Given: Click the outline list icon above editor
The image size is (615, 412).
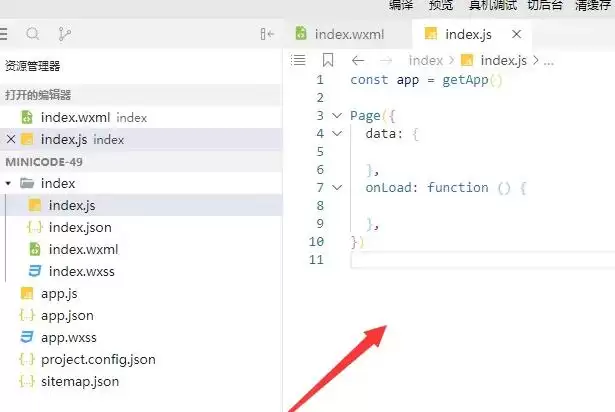Looking at the screenshot, I should (298, 60).
